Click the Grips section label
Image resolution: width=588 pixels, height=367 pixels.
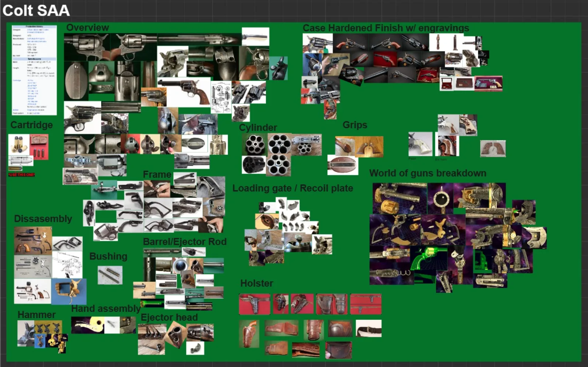[x=355, y=125]
